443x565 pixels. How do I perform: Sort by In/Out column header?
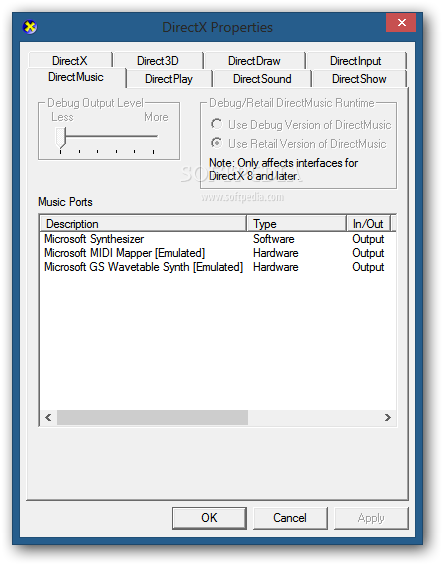pyautogui.click(x=368, y=224)
